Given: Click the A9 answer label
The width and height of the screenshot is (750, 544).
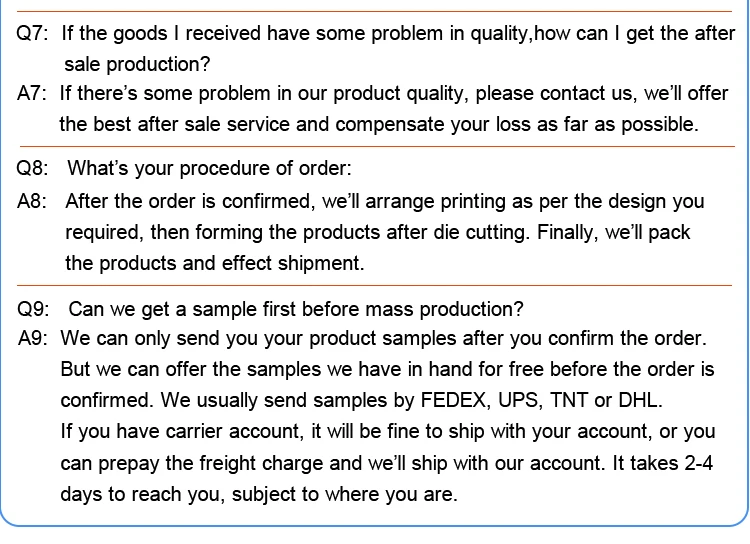Looking at the screenshot, I should (x=32, y=338).
